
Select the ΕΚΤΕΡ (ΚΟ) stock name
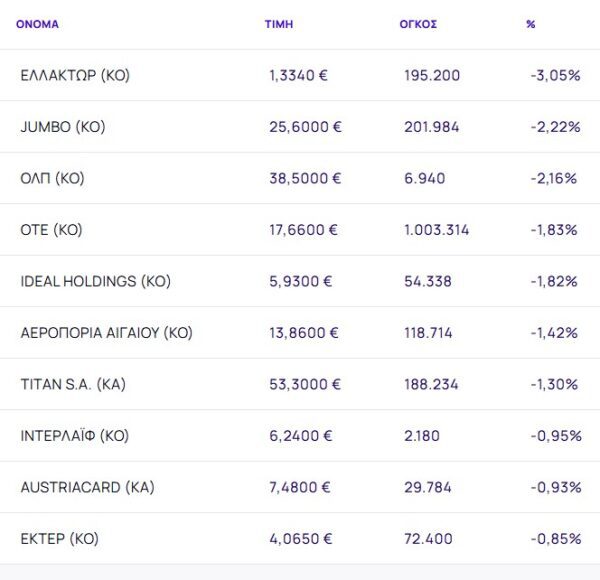59,539
